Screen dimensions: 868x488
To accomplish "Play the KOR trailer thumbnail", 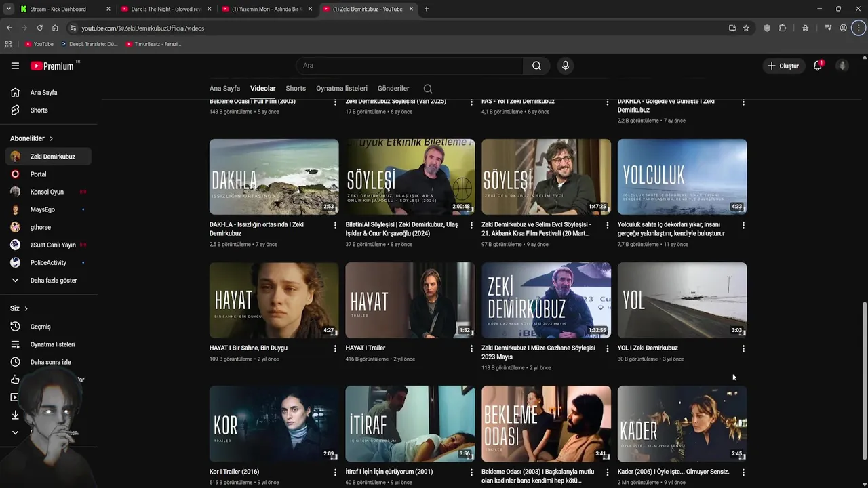I will [274, 424].
